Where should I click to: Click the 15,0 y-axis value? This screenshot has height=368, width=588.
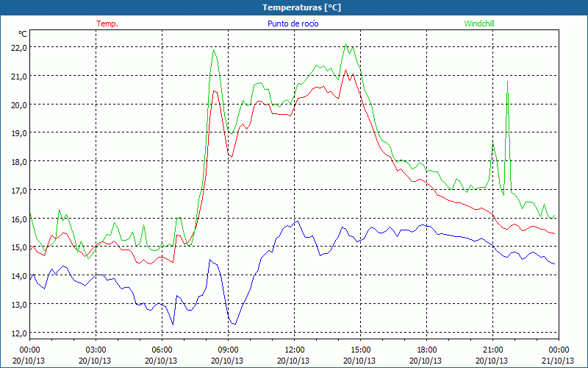21,247
